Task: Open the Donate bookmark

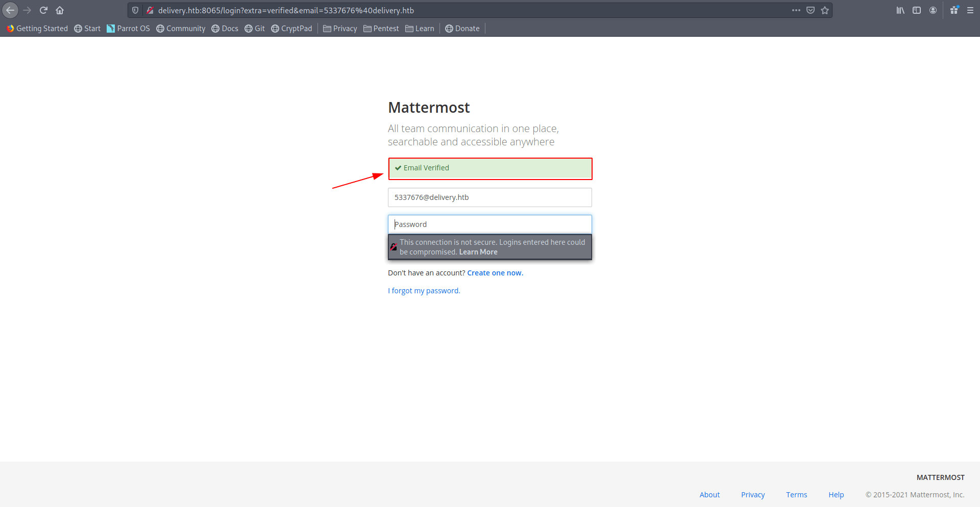Action: click(x=462, y=29)
